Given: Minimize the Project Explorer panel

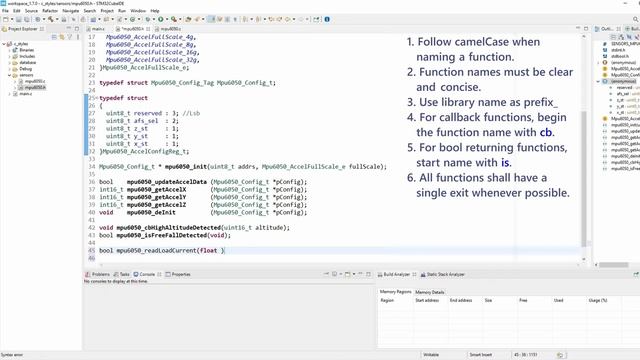Looking at the screenshot, I should pos(68,29).
